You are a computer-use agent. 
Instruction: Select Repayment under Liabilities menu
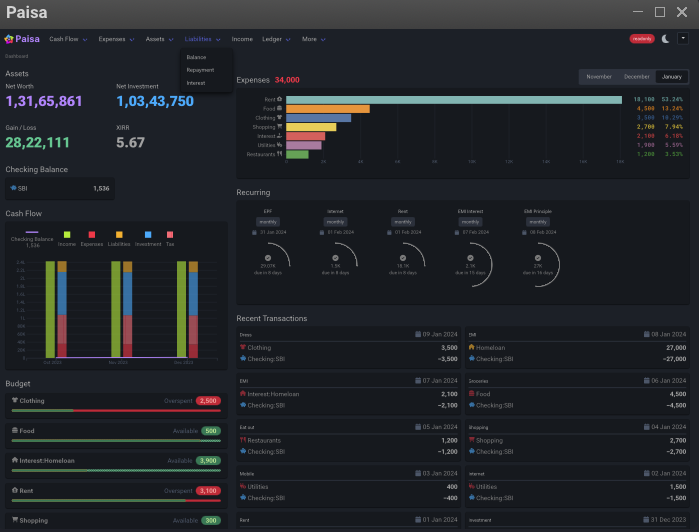tap(200, 70)
